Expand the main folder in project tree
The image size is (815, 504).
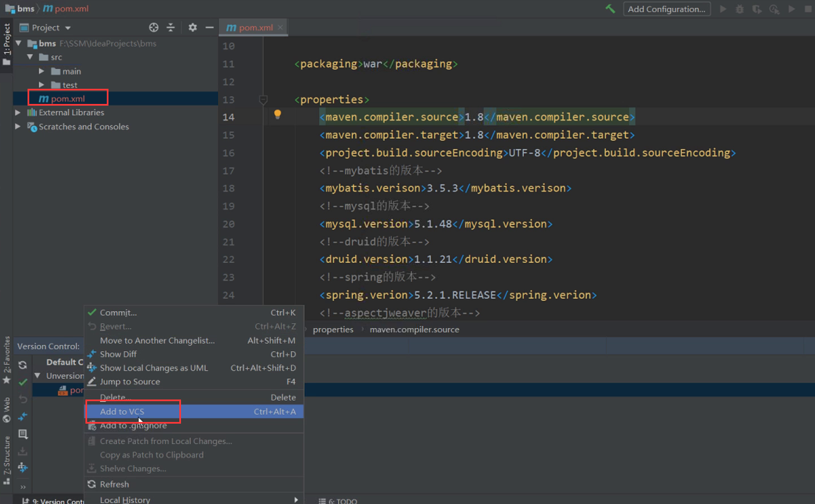pos(41,71)
